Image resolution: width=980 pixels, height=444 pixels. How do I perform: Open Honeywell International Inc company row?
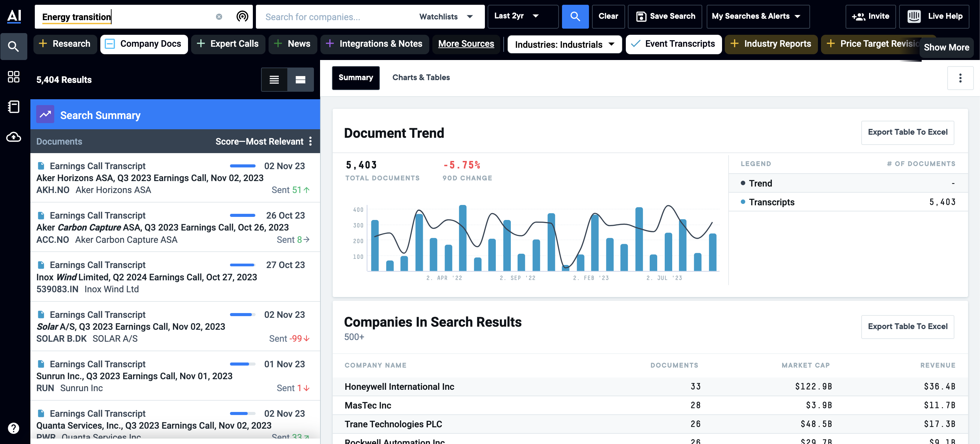650,387
